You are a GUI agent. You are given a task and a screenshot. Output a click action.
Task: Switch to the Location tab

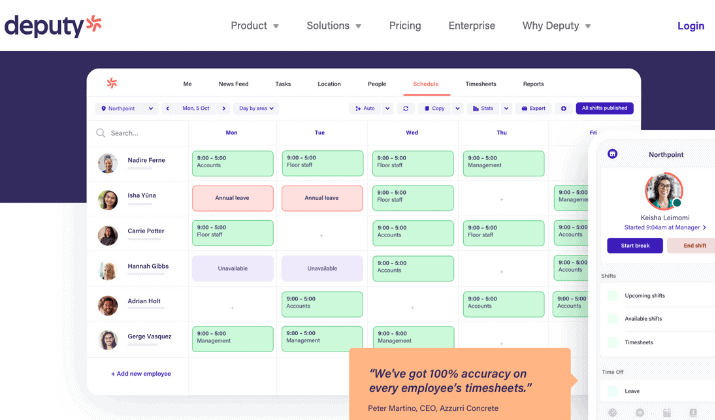(x=329, y=84)
